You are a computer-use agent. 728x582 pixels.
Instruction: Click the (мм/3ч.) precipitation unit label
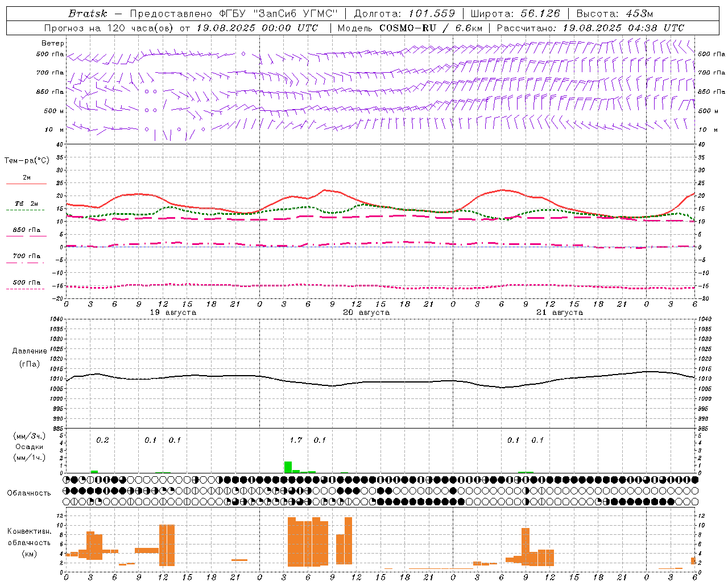pos(30,436)
